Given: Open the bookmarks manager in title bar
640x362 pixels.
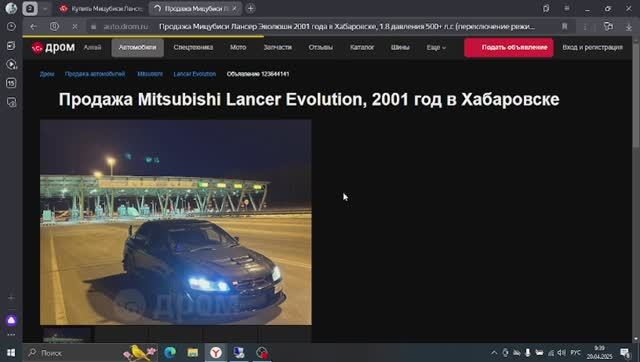Looking at the screenshot, I should click(x=546, y=9).
